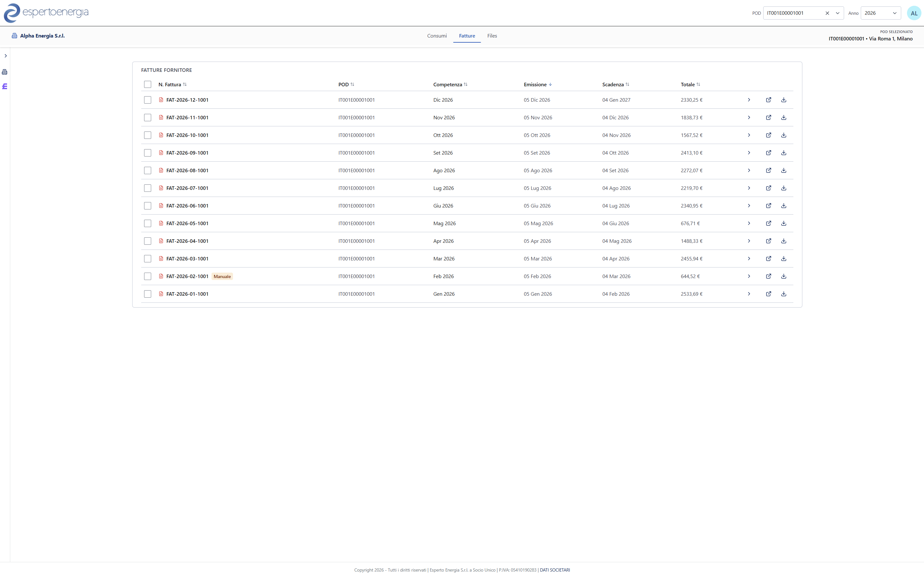The width and height of the screenshot is (924, 577).
Task: Sort table by Emissione column
Action: pyautogui.click(x=538, y=84)
